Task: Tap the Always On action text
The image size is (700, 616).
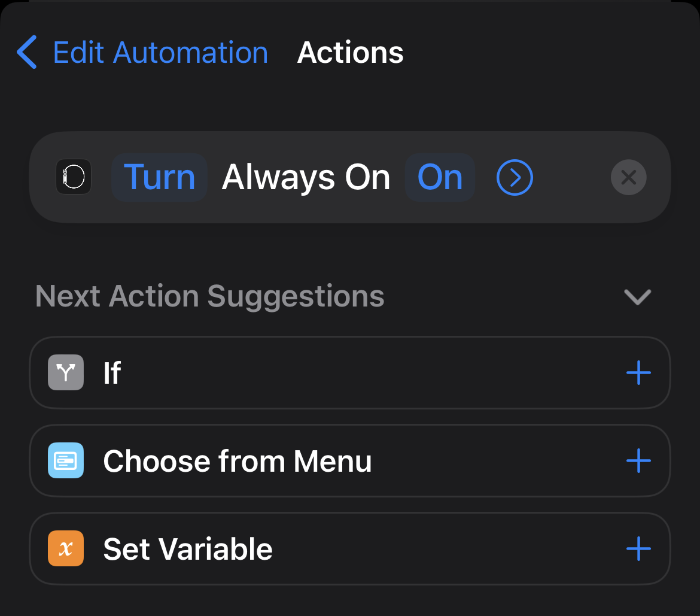Action: pos(306,177)
